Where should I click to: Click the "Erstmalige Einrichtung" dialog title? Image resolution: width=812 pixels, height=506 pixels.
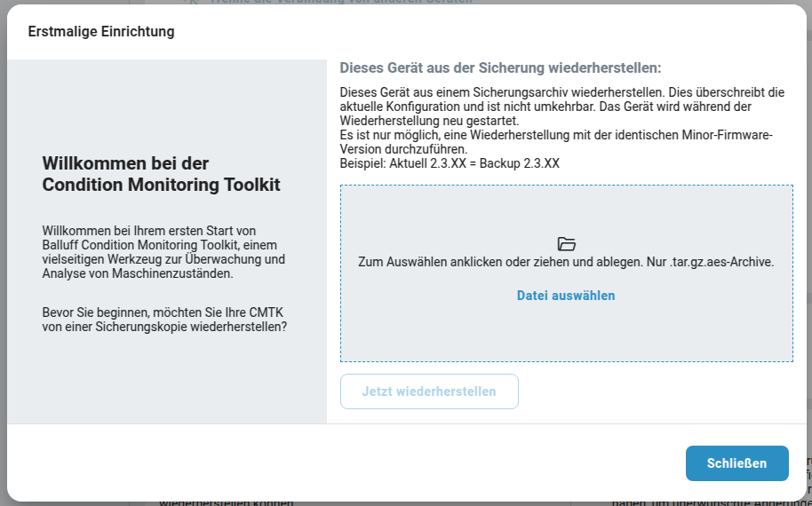pyautogui.click(x=101, y=32)
